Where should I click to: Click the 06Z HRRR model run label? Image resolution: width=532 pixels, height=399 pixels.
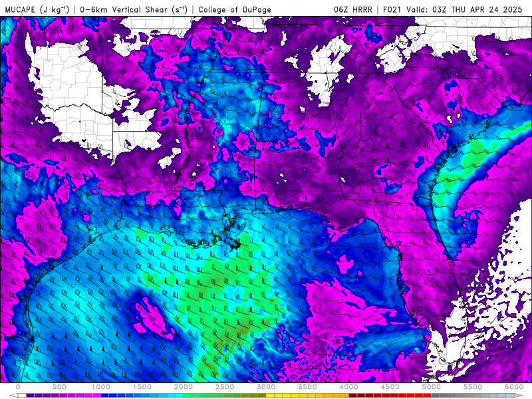point(353,9)
